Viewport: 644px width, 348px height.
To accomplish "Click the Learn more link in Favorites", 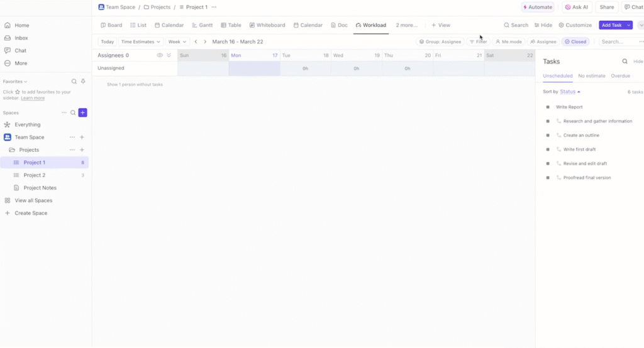I will [x=33, y=98].
